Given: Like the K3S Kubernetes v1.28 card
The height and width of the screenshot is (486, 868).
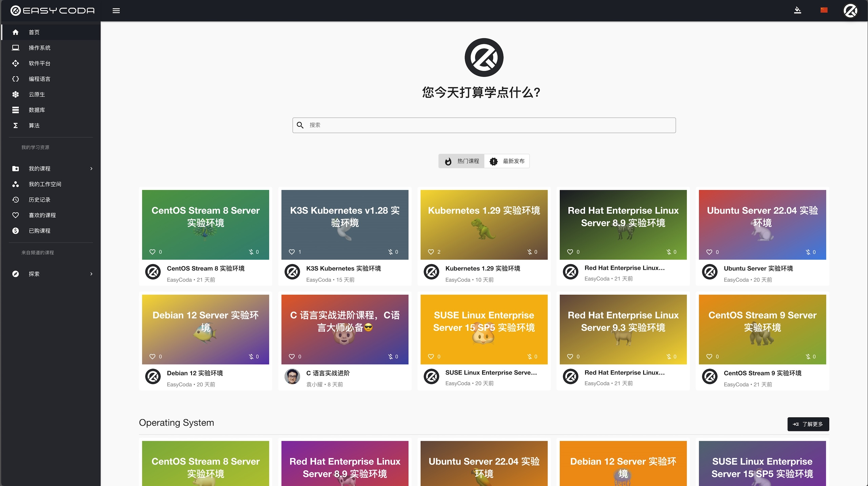Looking at the screenshot, I should click(x=292, y=252).
